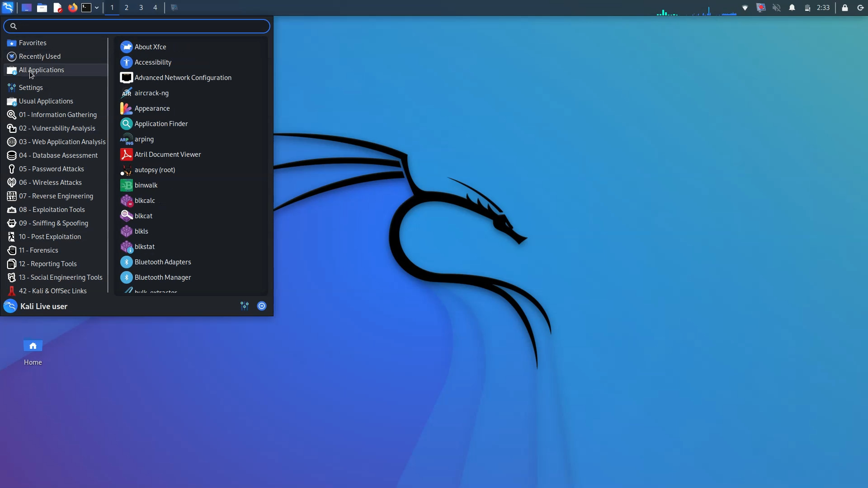The width and height of the screenshot is (868, 488).
Task: Open 10 - Post Exploitation category
Action: click(56, 237)
